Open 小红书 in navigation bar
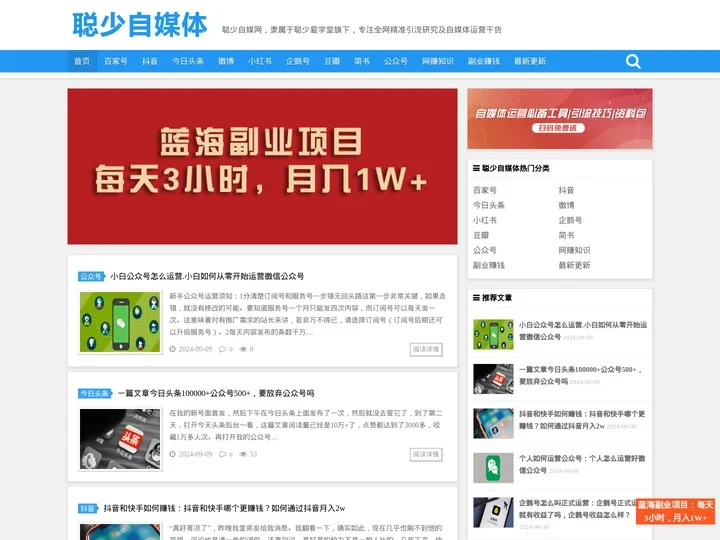 point(260,61)
